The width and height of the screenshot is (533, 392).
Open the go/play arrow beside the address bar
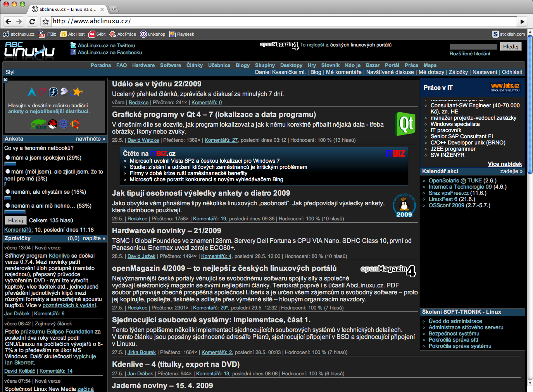[523, 22]
